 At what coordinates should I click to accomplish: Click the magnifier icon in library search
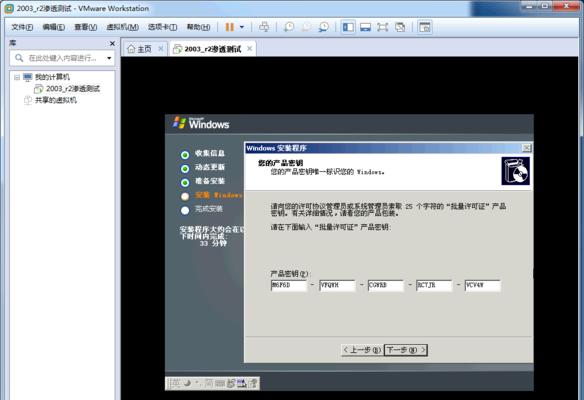(19, 58)
